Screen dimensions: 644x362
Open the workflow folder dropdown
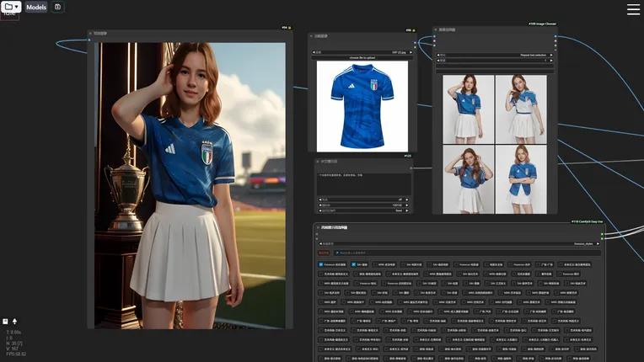point(11,7)
